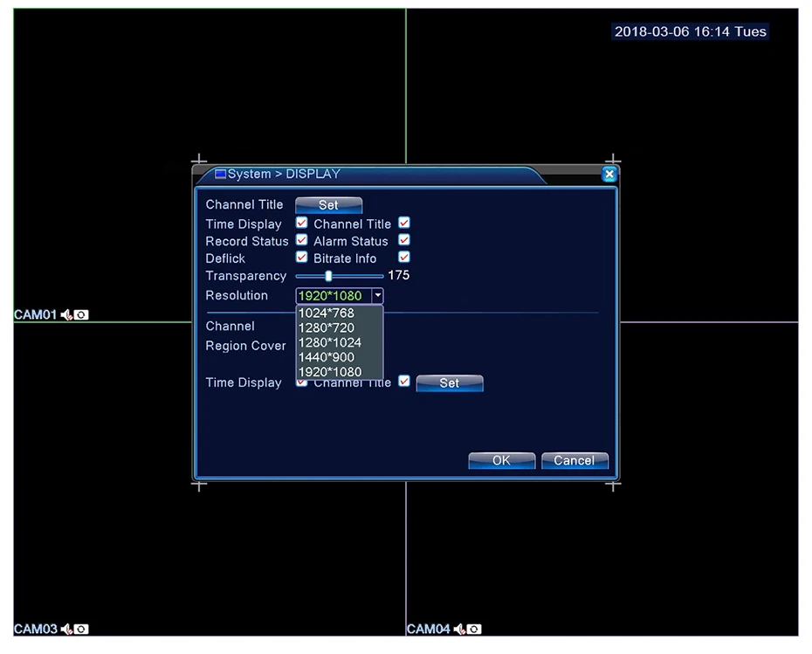The width and height of the screenshot is (812, 654).
Task: Click the CAM01 snapshot camera icon
Action: pyautogui.click(x=81, y=315)
